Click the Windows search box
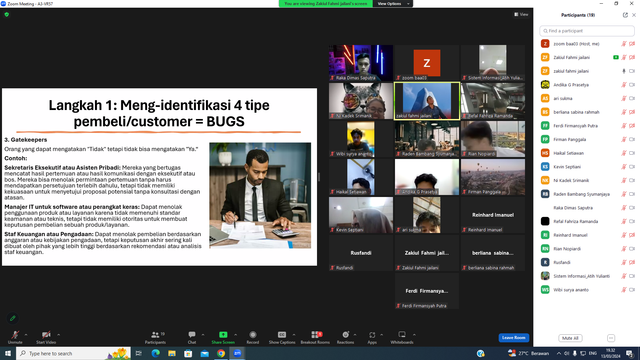This screenshot has height=360, width=640. (x=73, y=353)
